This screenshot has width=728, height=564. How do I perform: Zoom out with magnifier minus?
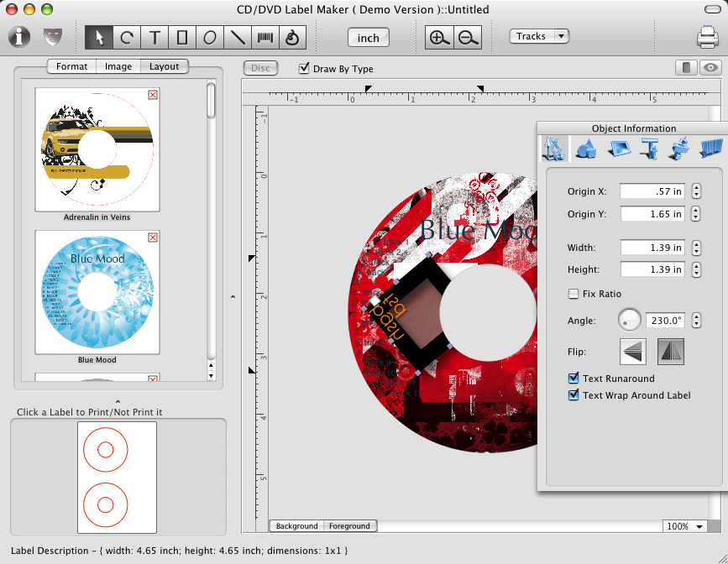467,38
